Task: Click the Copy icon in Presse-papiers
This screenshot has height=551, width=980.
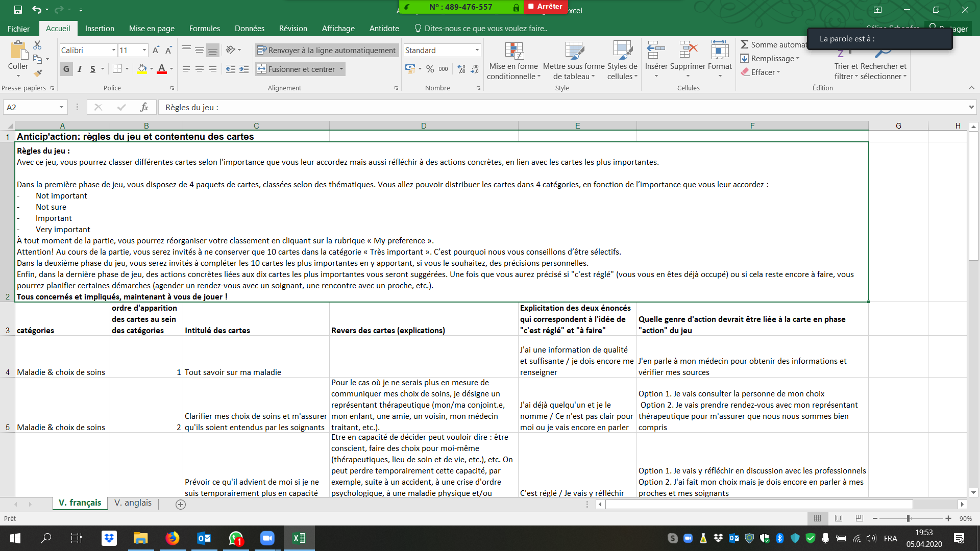Action: click(37, 59)
